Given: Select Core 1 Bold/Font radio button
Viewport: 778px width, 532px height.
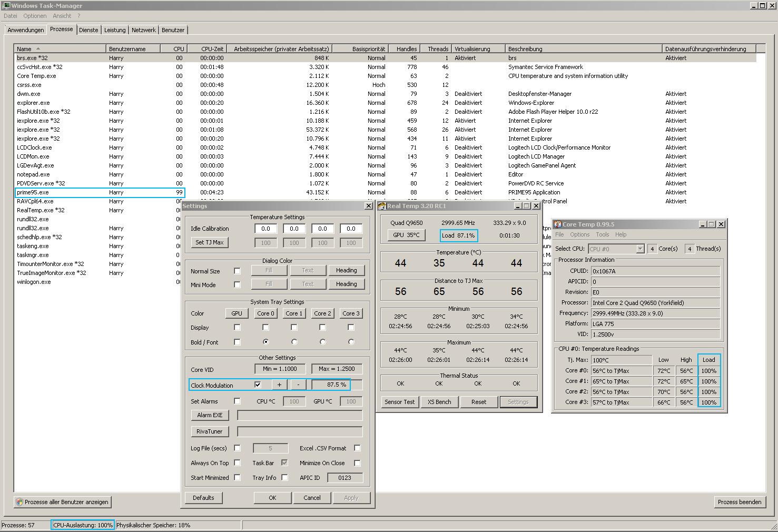Looking at the screenshot, I should (294, 342).
